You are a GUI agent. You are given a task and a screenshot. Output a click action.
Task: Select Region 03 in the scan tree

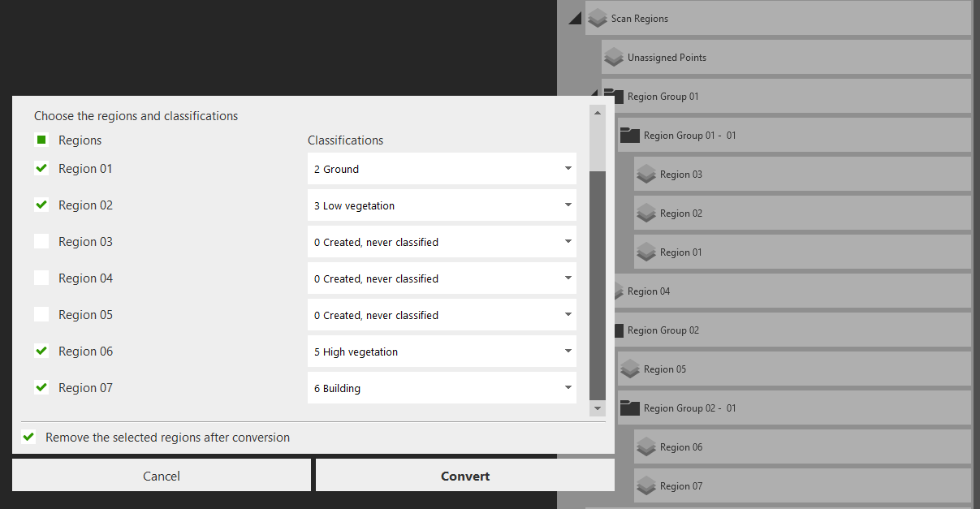tap(802, 174)
